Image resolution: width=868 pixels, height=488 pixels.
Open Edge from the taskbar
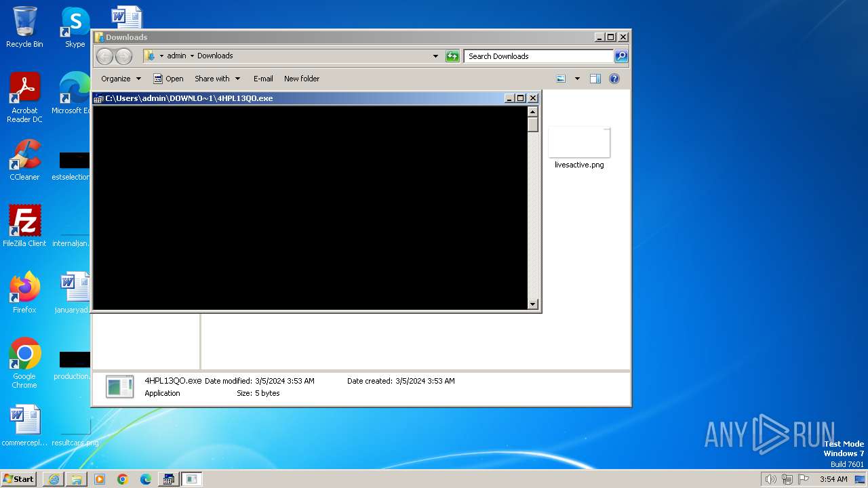click(146, 479)
